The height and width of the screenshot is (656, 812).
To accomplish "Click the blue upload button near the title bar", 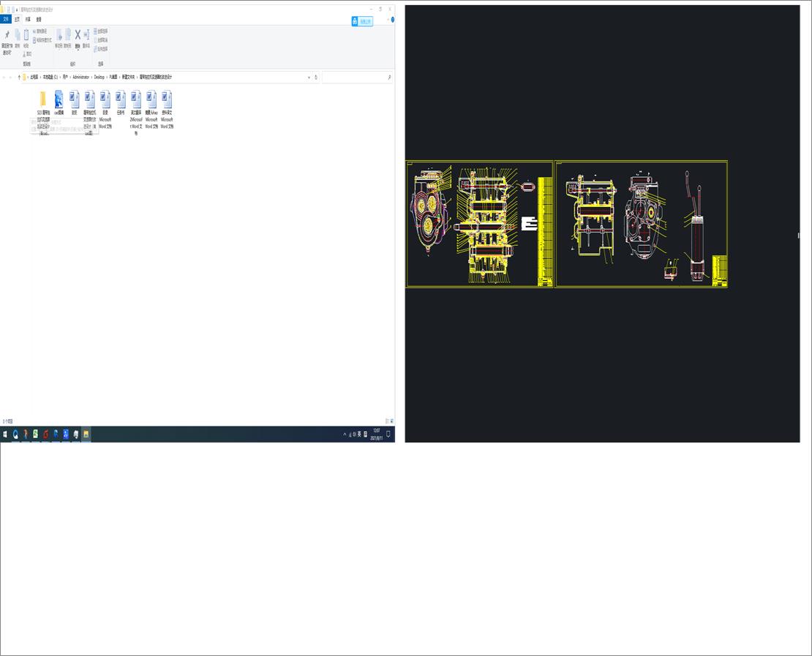I will click(362, 21).
